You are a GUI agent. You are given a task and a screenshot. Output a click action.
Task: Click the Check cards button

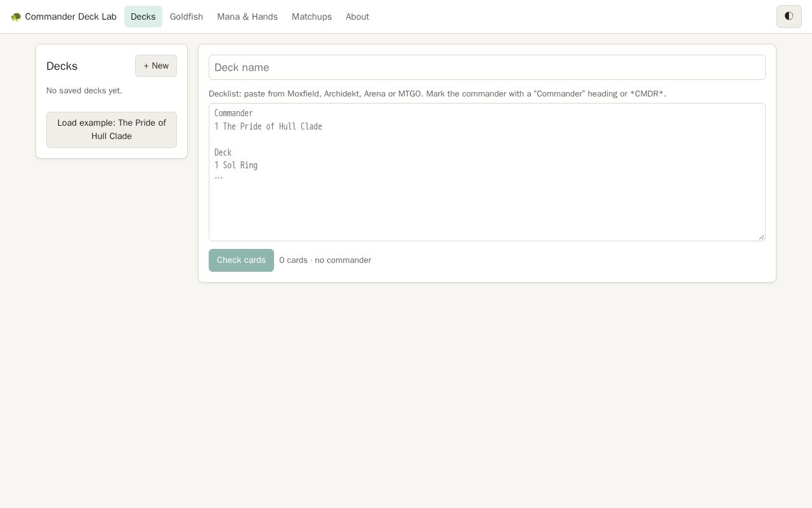pyautogui.click(x=241, y=260)
